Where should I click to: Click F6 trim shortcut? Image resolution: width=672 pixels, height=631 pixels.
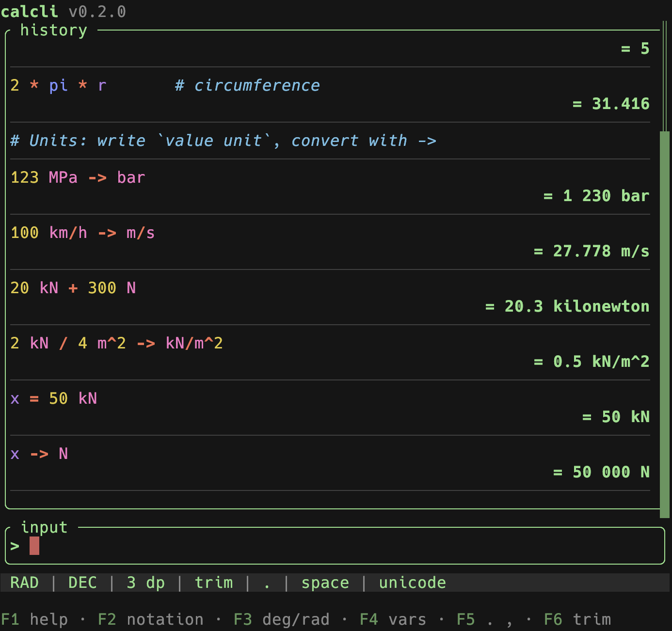[577, 619]
